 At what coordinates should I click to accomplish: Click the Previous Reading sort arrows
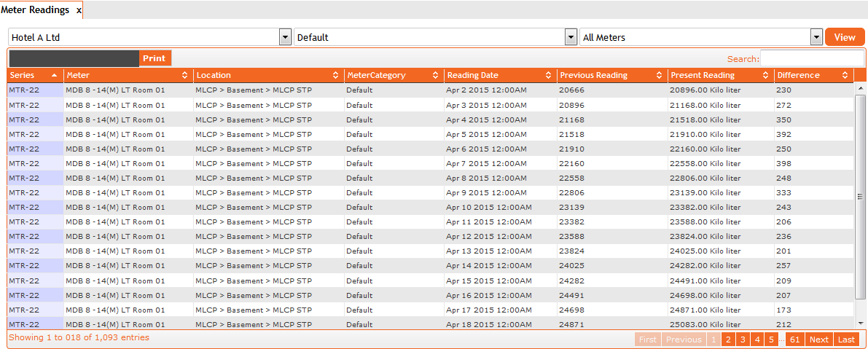point(659,75)
